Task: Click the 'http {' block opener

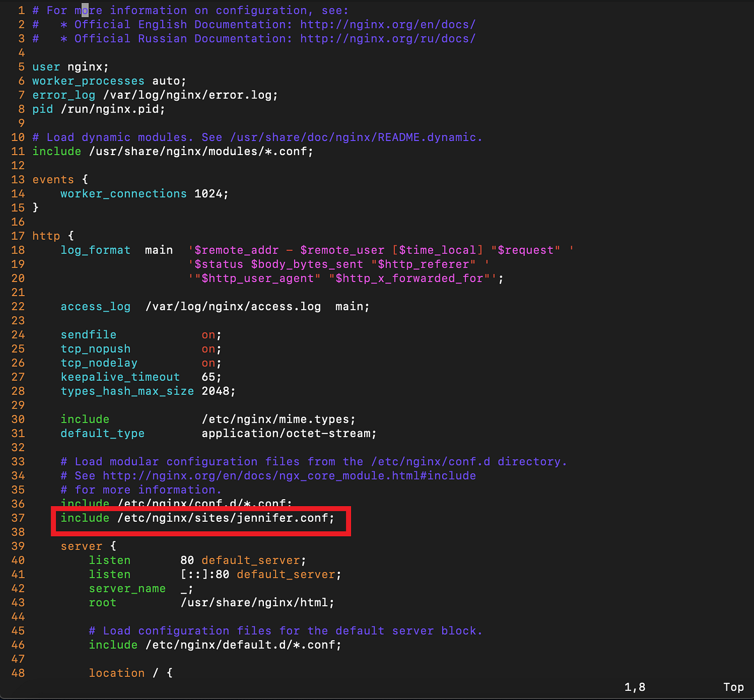Action: (53, 236)
